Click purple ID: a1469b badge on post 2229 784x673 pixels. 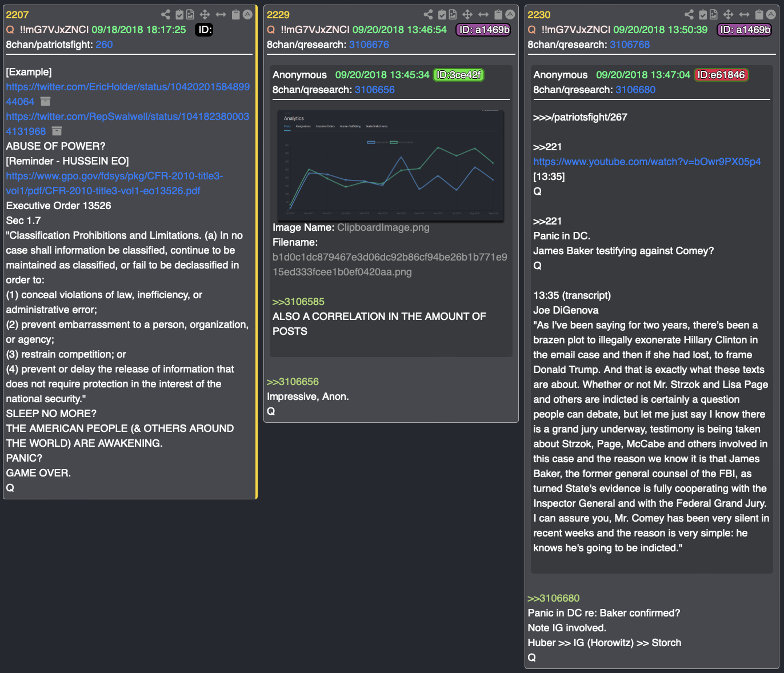(x=484, y=30)
